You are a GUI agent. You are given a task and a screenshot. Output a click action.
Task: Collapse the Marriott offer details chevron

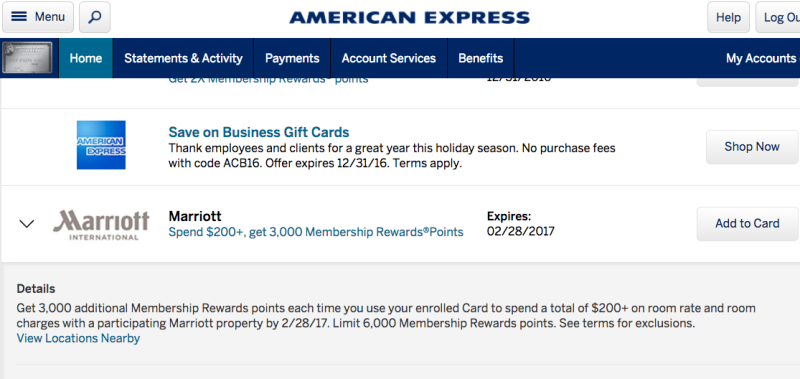click(27, 223)
